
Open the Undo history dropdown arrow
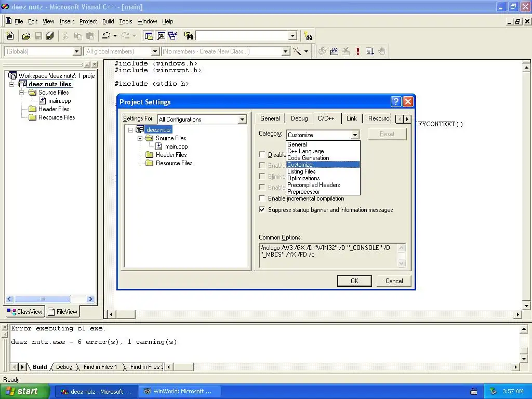[115, 36]
